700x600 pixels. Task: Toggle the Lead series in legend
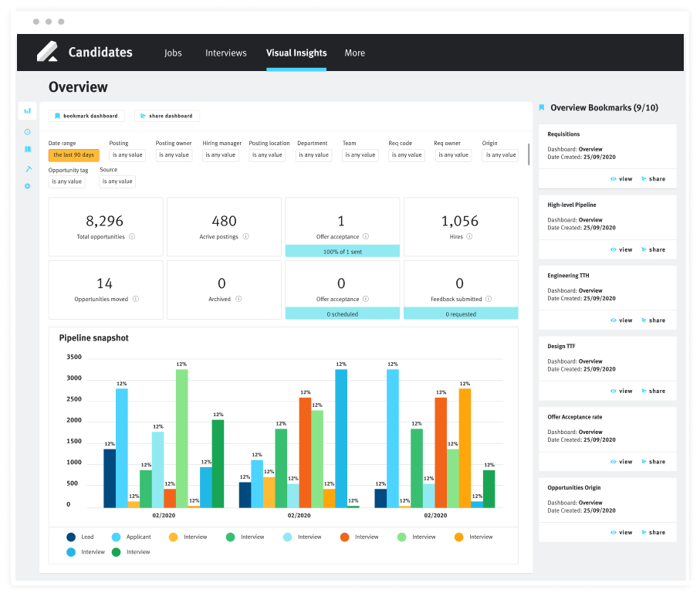point(71,537)
